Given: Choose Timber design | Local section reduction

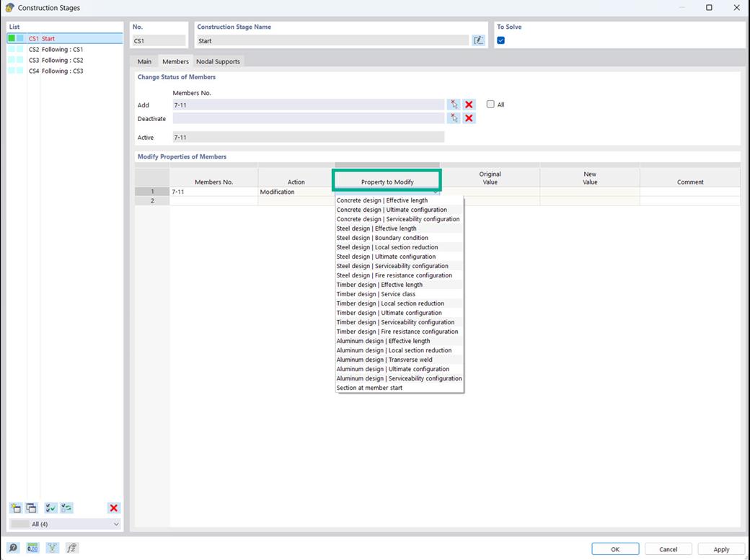Looking at the screenshot, I should [x=399, y=303].
